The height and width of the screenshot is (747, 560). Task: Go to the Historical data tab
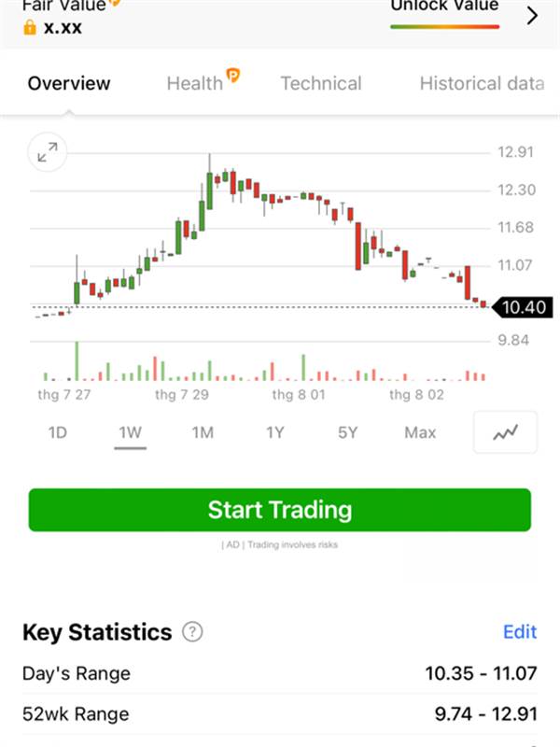482,83
